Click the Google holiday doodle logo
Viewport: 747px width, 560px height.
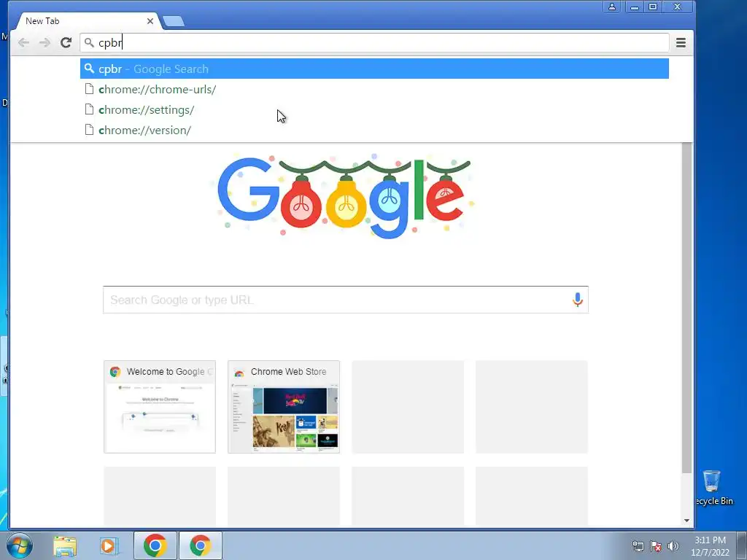point(344,196)
